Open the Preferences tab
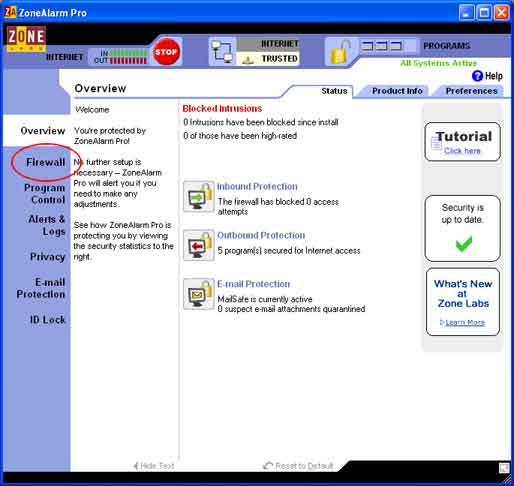Screen dimensions: 514x486 tap(471, 91)
